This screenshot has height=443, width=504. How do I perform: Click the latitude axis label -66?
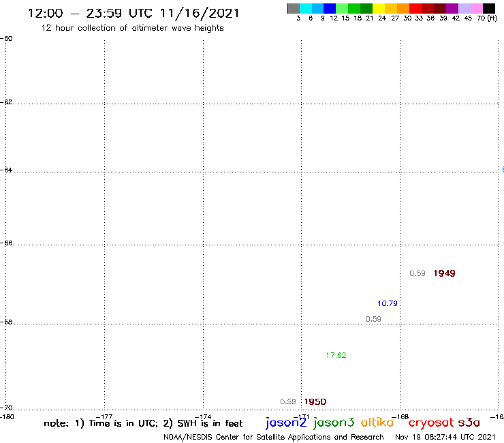click(6, 243)
